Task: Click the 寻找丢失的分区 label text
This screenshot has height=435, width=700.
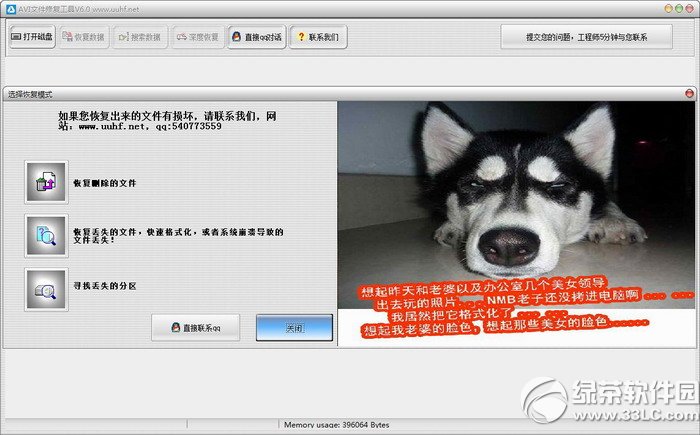Action: pyautogui.click(x=104, y=286)
